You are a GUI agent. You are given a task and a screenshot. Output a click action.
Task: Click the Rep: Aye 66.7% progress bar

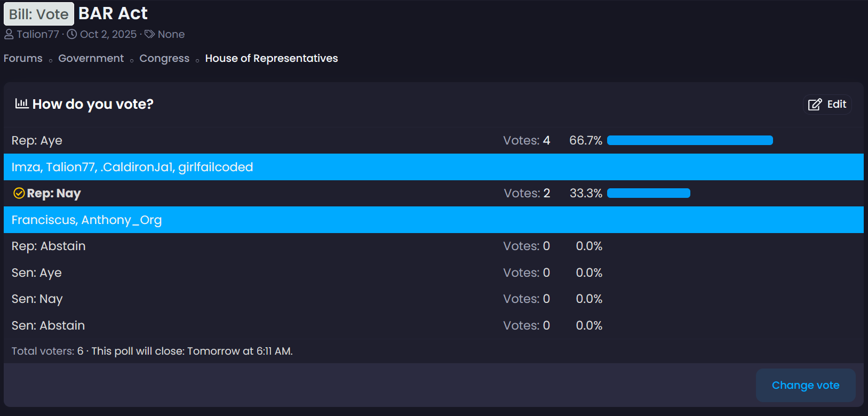pyautogui.click(x=690, y=140)
